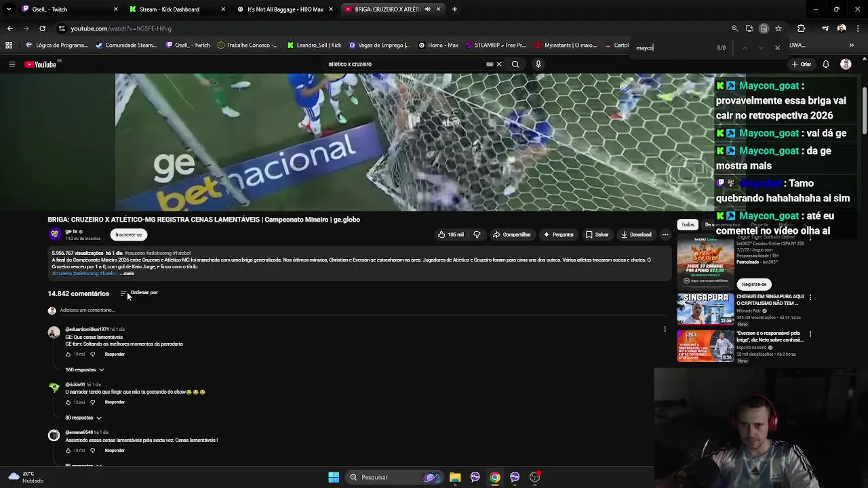Open Chrome from the taskbar
Viewport: 868px width, 488px height.
pyautogui.click(x=495, y=477)
